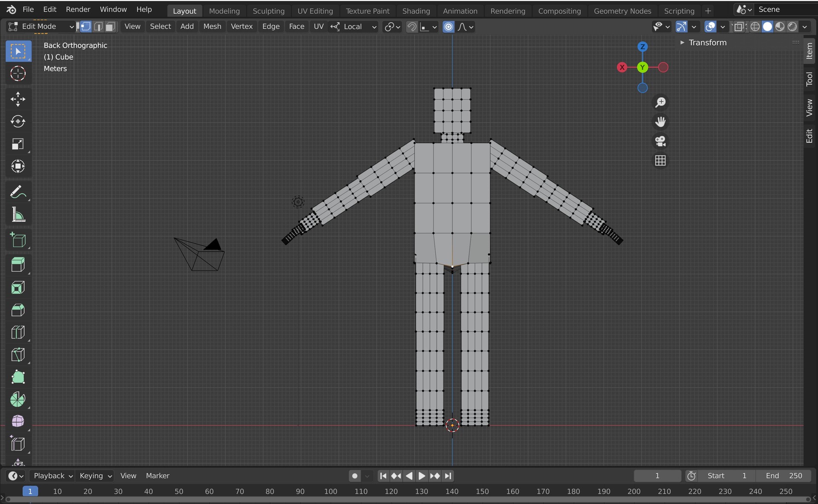Viewport: 818px width, 504px height.
Task: Select the Move tool
Action: point(18,99)
